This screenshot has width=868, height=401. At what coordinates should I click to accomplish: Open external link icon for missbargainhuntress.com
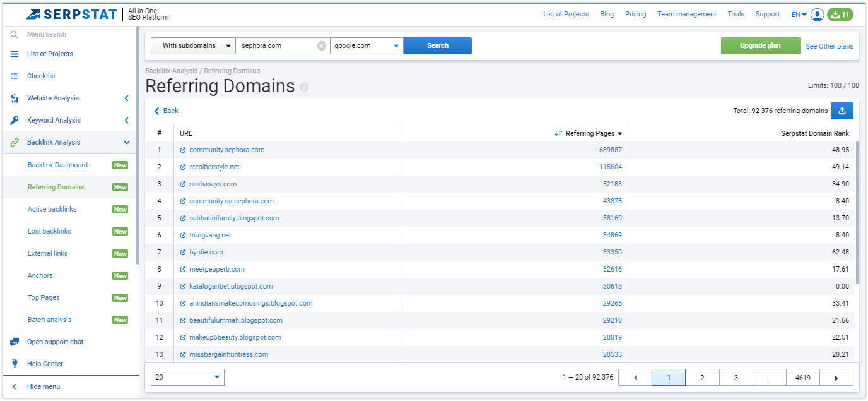(x=183, y=355)
